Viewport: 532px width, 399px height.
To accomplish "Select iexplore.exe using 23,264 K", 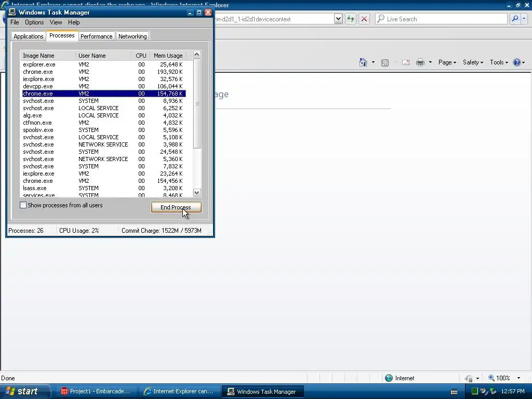I will (104, 174).
